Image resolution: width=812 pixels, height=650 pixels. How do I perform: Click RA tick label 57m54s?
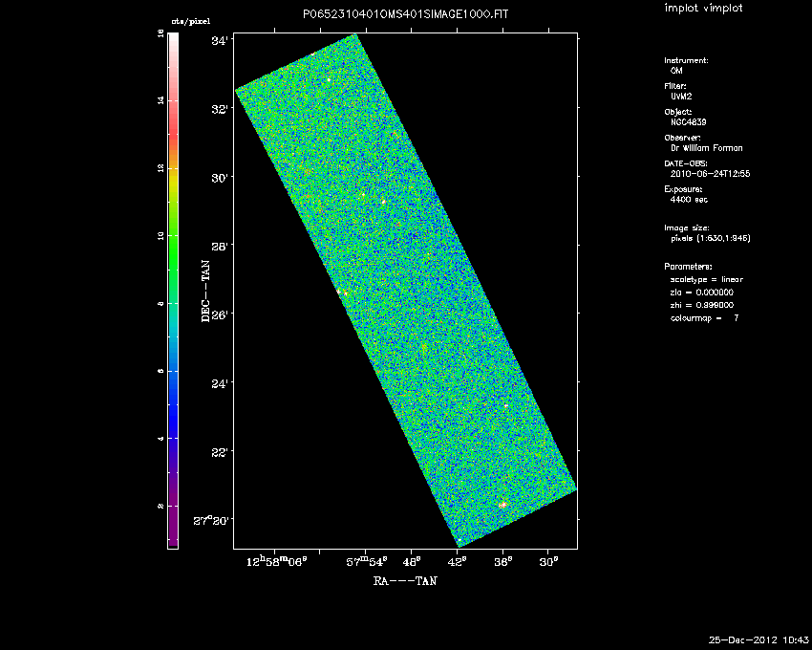coord(367,561)
